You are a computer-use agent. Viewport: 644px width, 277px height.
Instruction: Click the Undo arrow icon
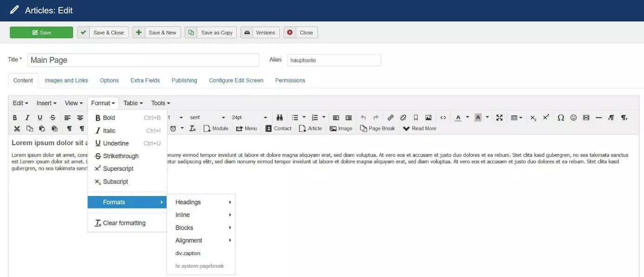[363, 118]
